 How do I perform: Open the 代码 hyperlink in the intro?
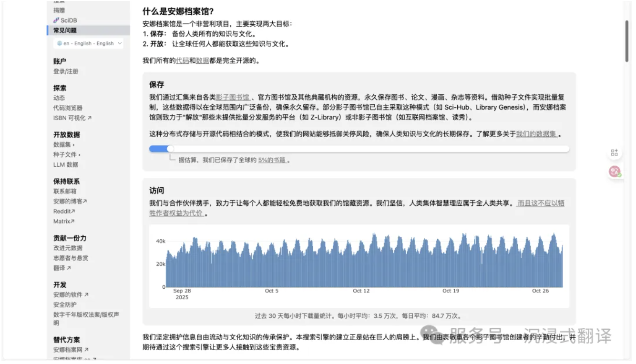(x=182, y=61)
